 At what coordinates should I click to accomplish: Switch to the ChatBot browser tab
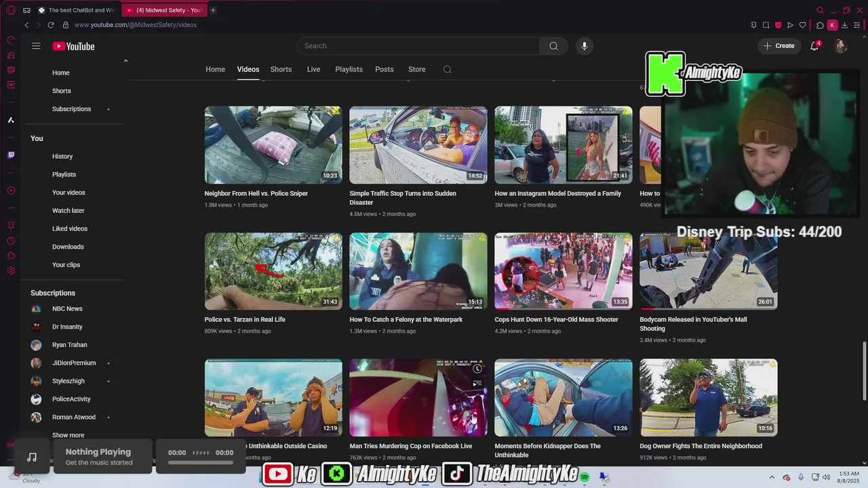coord(76,10)
